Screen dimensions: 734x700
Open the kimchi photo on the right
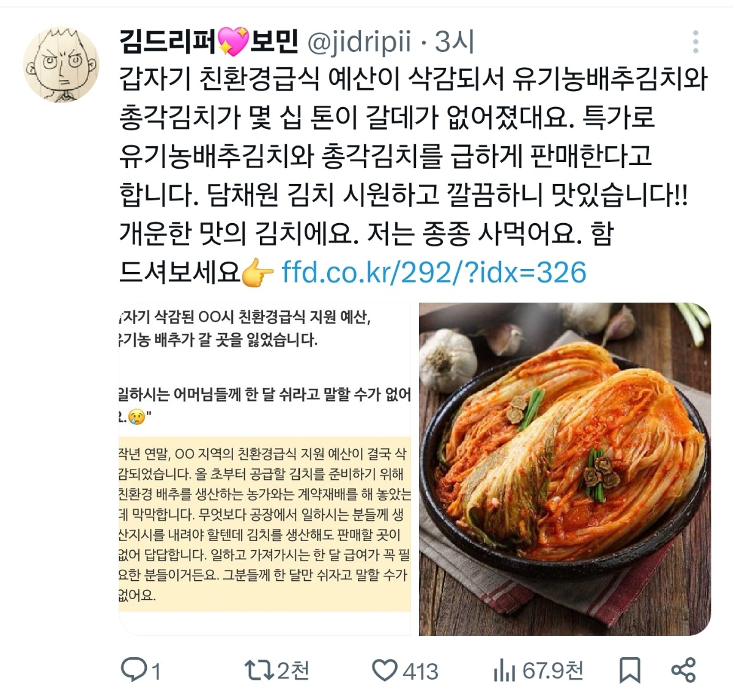pyautogui.click(x=565, y=469)
